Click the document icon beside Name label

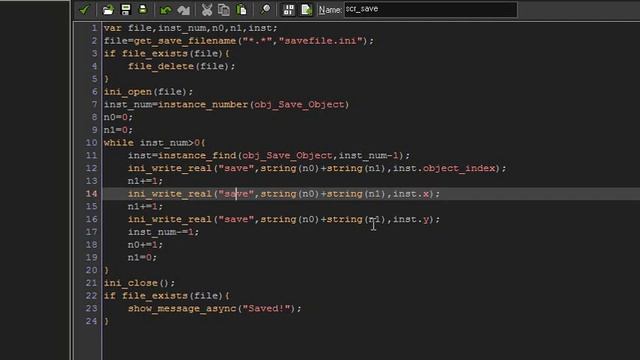pos(306,9)
